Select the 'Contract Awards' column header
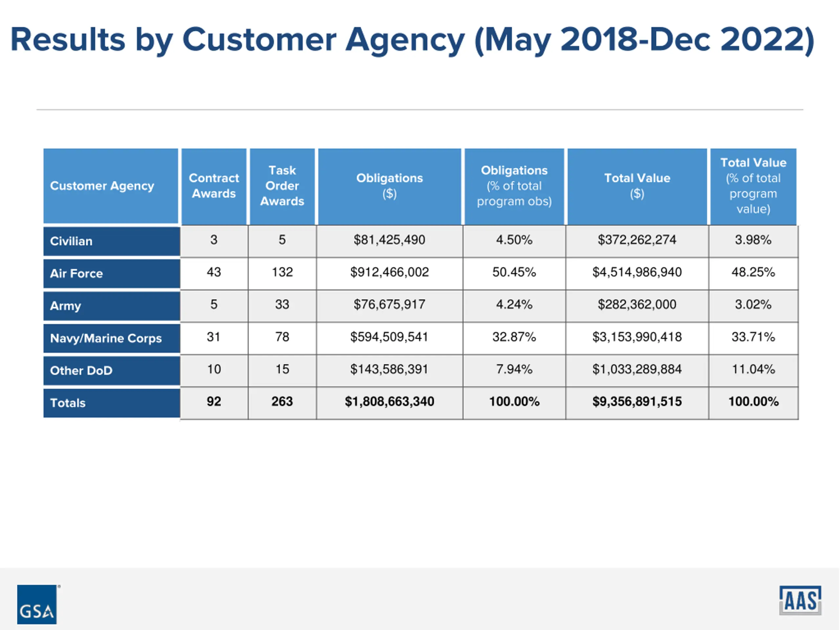This screenshot has width=840, height=630. (x=214, y=186)
